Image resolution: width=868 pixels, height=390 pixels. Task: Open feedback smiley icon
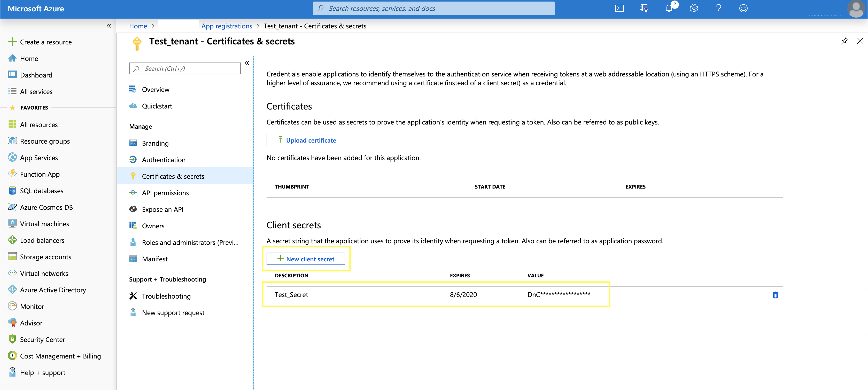[743, 9]
